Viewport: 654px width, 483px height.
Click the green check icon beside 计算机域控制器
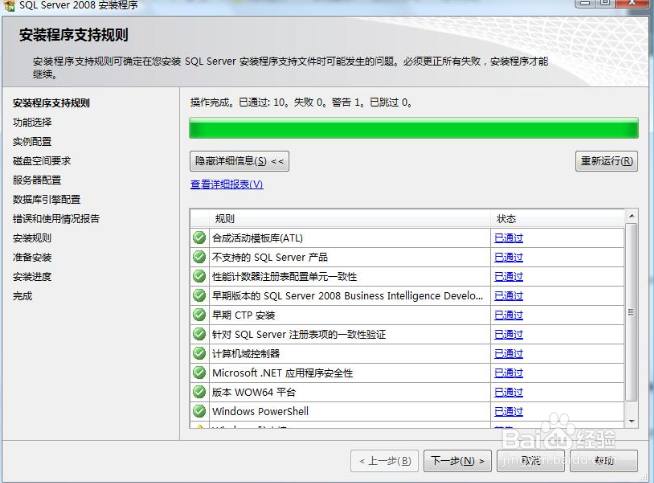199,353
